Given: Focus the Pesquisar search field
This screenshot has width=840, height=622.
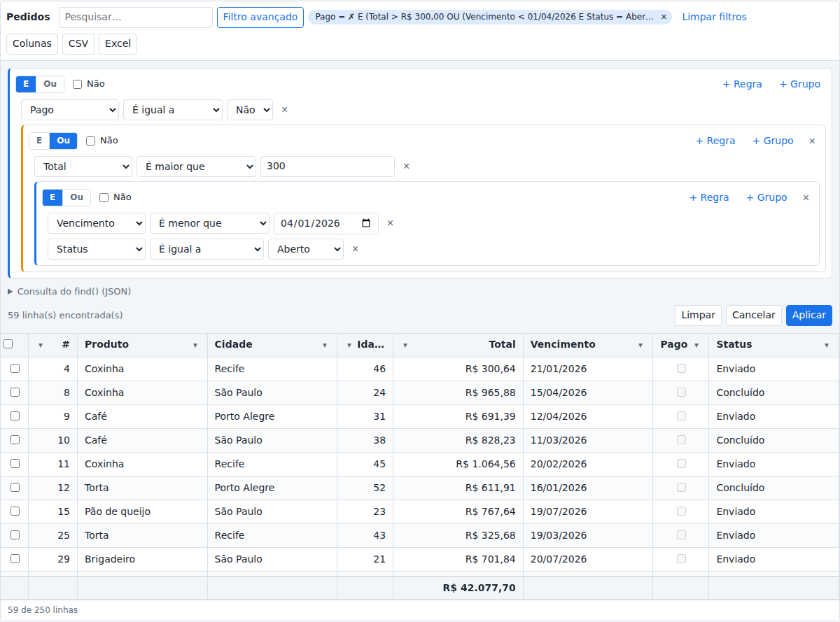Looking at the screenshot, I should click(x=136, y=17).
